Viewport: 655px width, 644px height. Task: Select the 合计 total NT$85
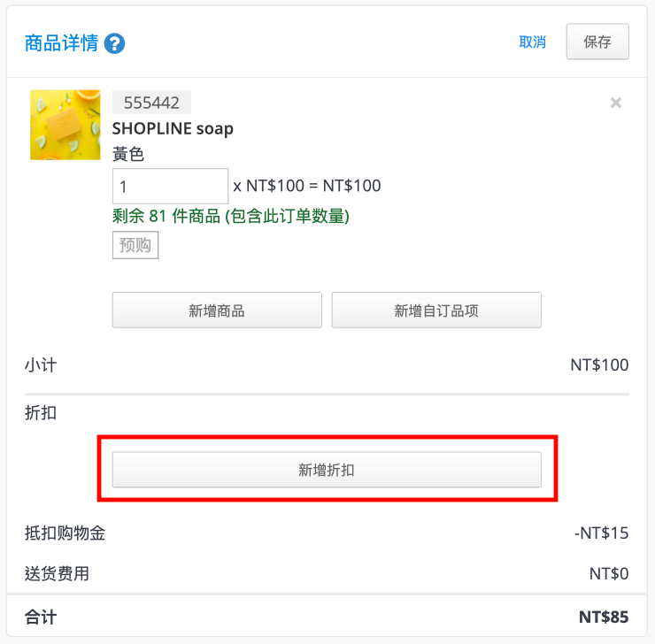tap(604, 617)
